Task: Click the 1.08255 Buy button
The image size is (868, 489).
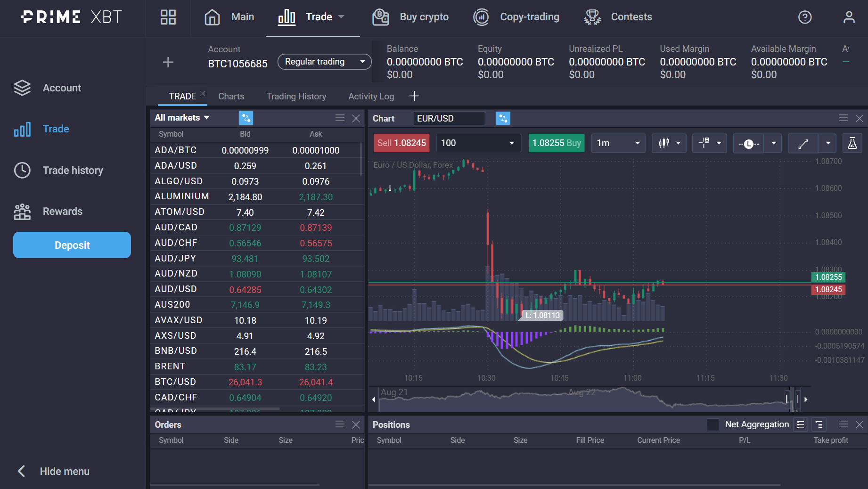Action: tap(557, 143)
